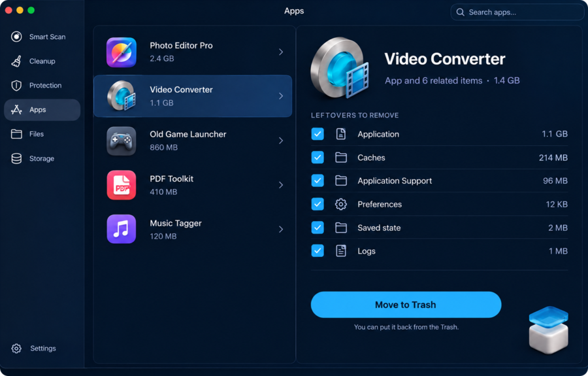Uncheck the Application checkbox

(318, 134)
